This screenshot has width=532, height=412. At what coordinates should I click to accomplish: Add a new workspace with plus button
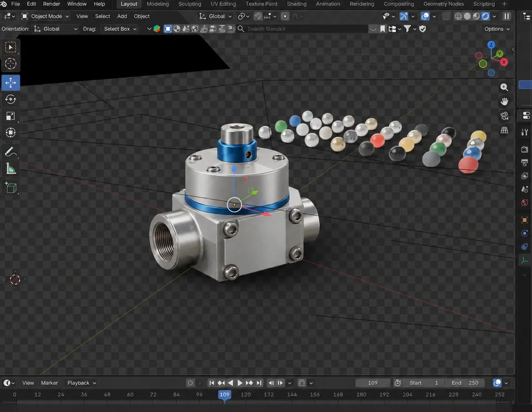point(504,4)
